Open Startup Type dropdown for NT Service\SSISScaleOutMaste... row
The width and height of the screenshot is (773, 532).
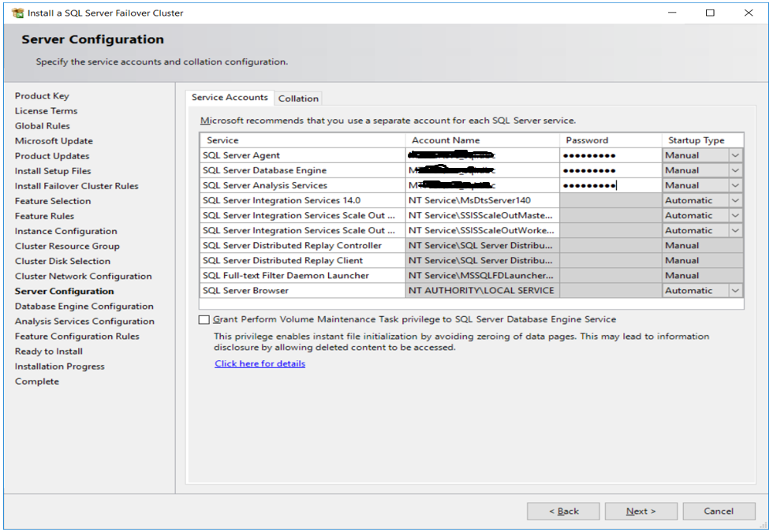point(735,215)
